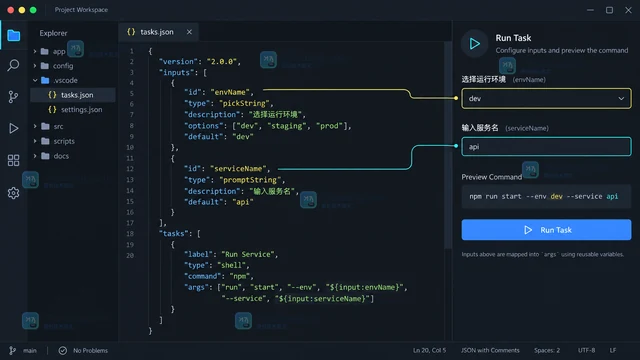Click the editor vertical scrollbar

(x=448, y=145)
